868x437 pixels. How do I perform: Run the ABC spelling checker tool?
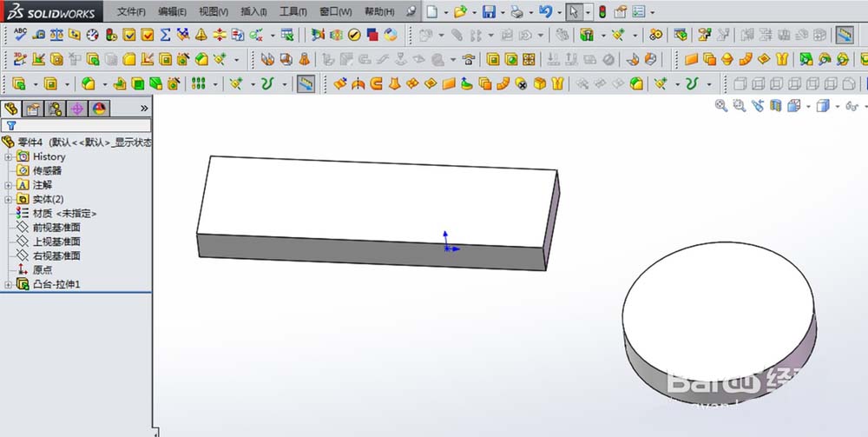[20, 35]
